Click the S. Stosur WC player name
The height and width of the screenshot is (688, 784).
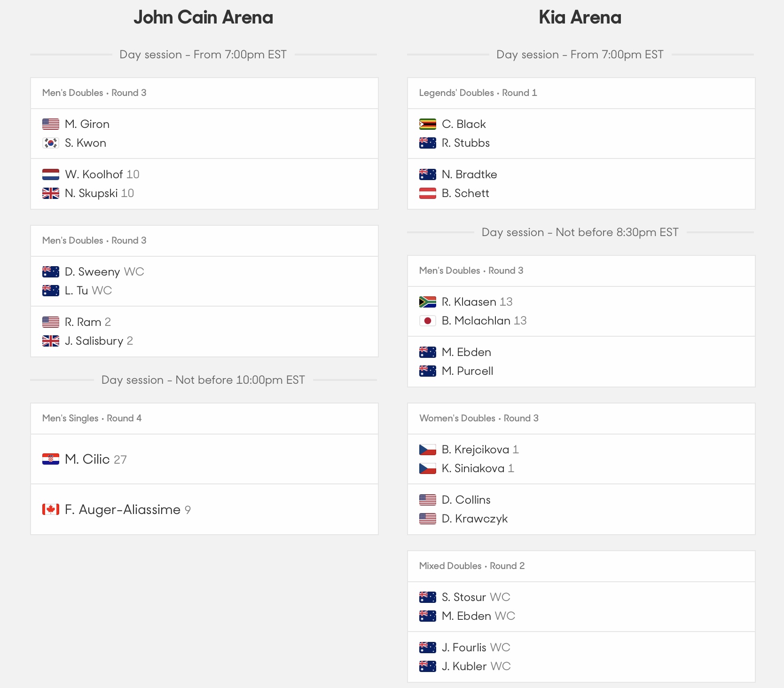coord(476,597)
